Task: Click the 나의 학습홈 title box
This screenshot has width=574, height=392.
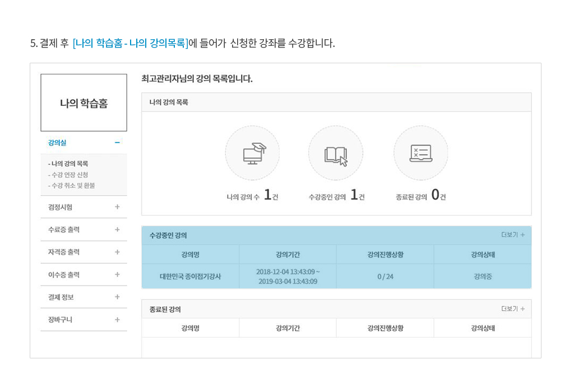Action: (84, 103)
